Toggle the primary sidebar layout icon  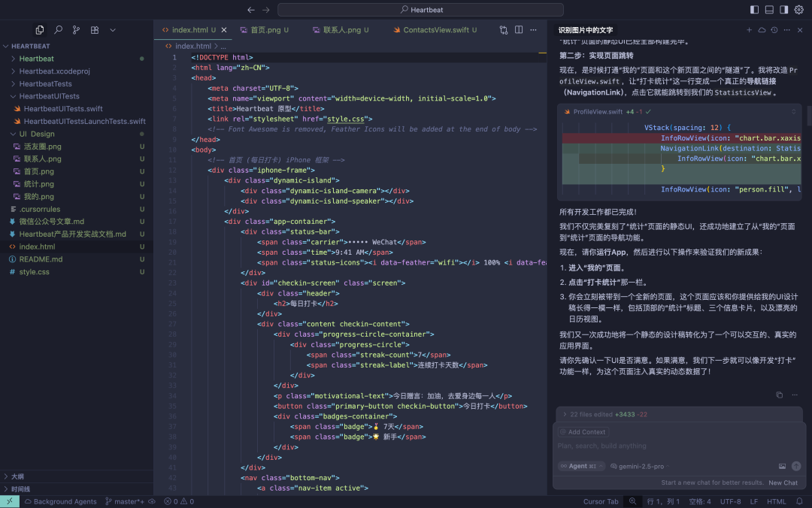754,9
